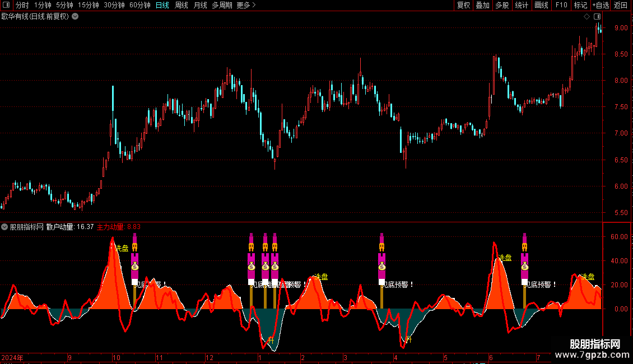This screenshot has height=364, width=633.
Task: Open dropdown next to 歌华有线 title
Action: [x=75, y=17]
